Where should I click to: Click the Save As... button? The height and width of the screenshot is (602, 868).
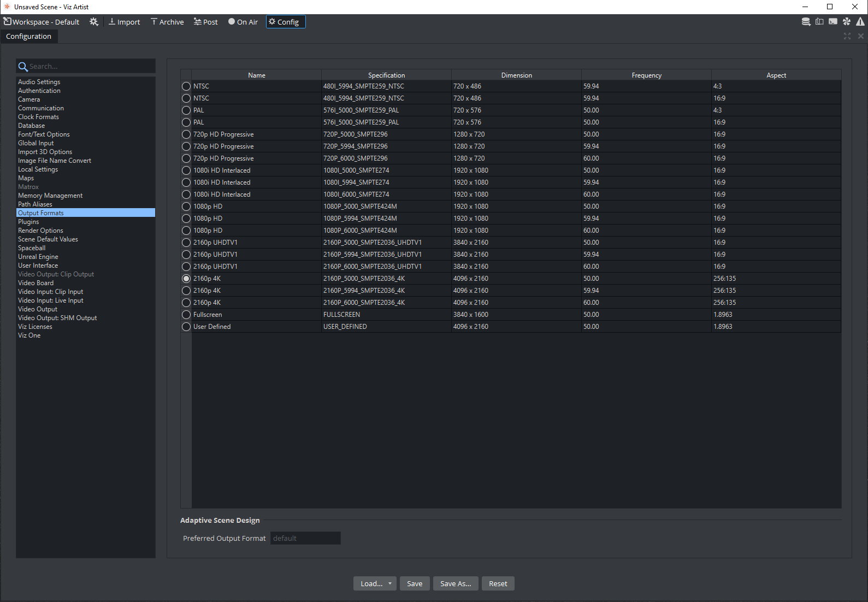click(x=456, y=583)
